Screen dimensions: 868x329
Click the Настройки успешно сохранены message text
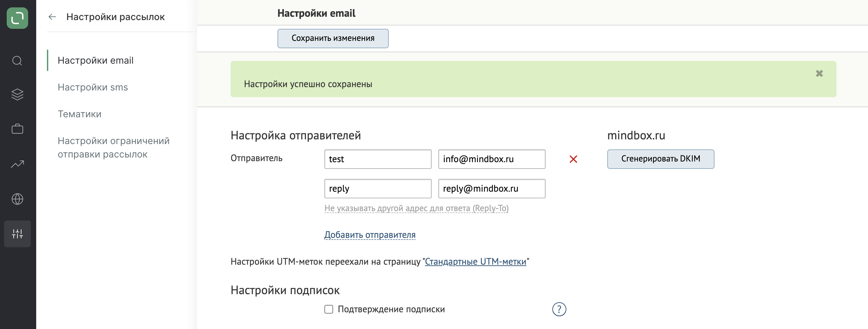click(308, 84)
